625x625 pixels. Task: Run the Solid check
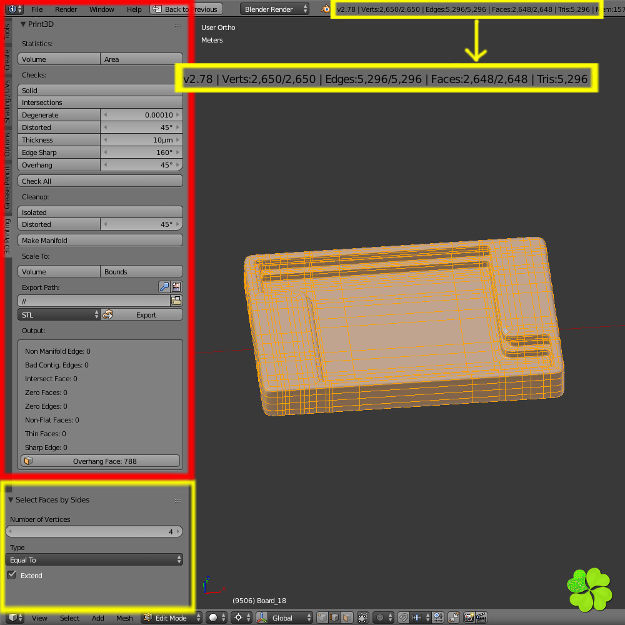[x=100, y=90]
